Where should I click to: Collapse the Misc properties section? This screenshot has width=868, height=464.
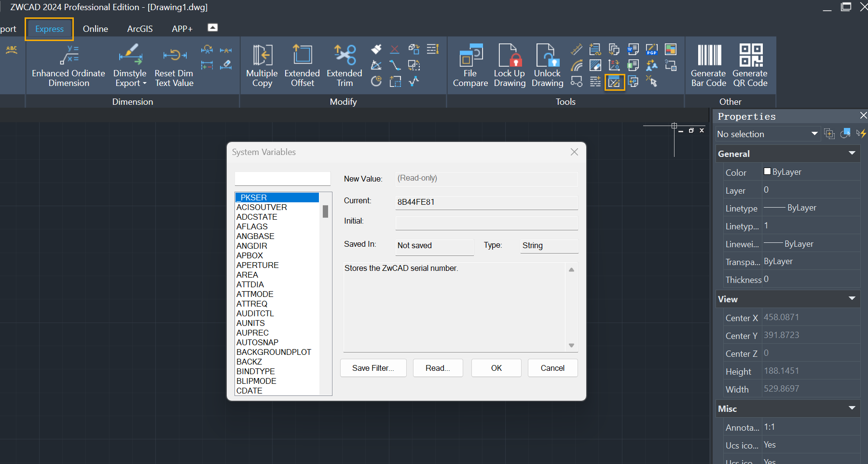852,408
